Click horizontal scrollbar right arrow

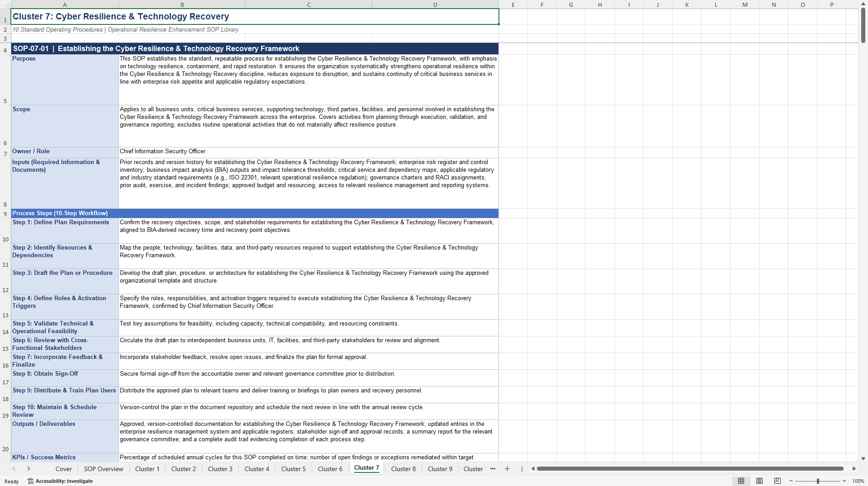coord(854,469)
